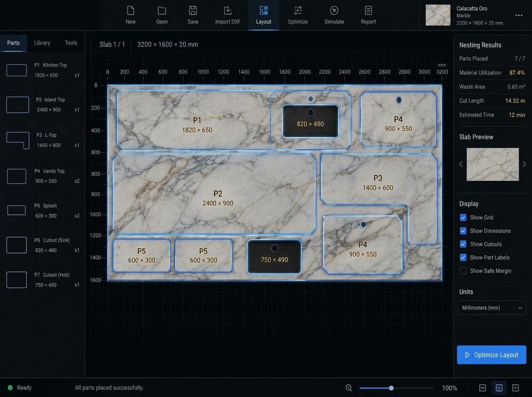Click the Waste Area value 0.65 m²

point(516,87)
